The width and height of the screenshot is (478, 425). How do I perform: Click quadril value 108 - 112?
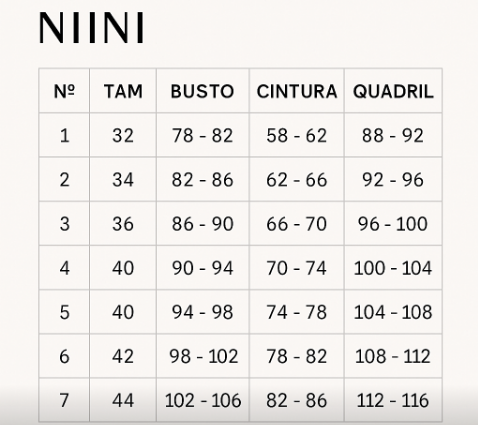(393, 356)
